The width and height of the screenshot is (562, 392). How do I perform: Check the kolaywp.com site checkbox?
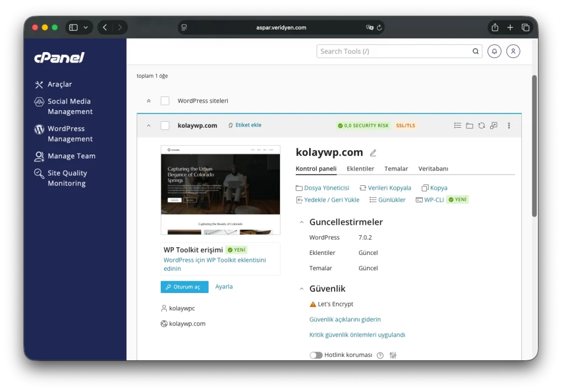165,126
